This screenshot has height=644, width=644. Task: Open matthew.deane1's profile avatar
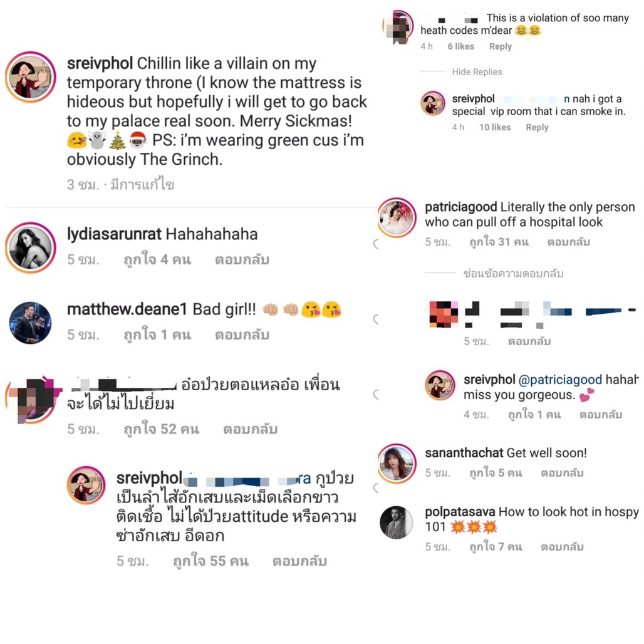click(x=31, y=323)
